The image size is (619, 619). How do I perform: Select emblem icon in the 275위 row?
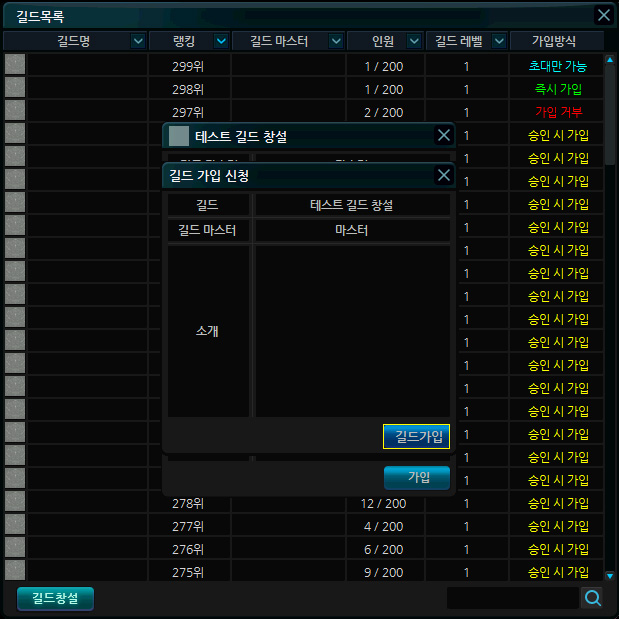pyautogui.click(x=14, y=571)
